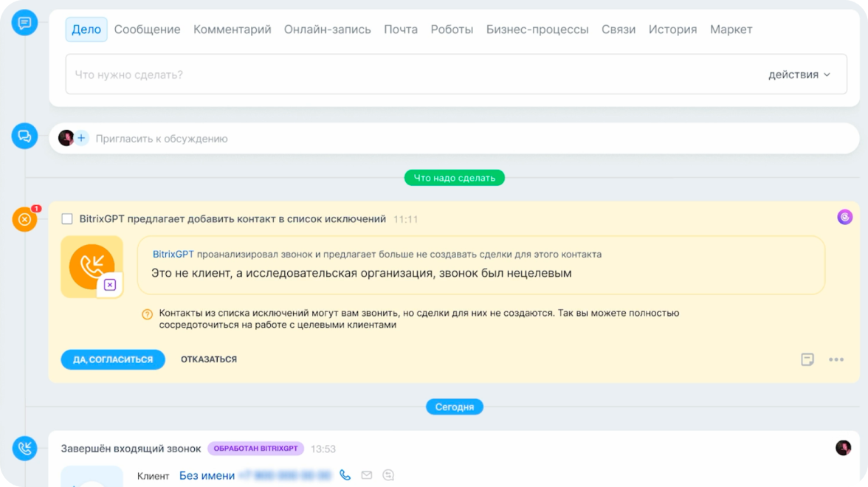The width and height of the screenshot is (868, 487).
Task: Click the purple BitrixGPT copilot icon
Action: (844, 217)
